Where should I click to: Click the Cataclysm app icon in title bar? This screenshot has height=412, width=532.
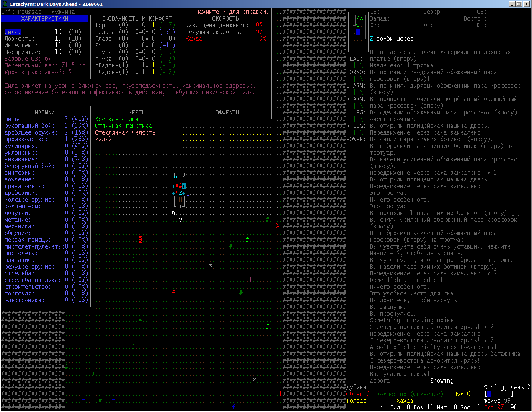[x=4, y=4]
